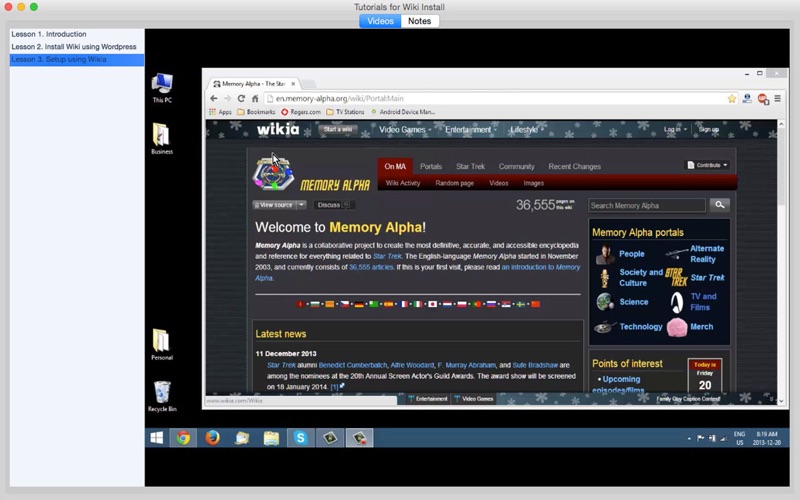This screenshot has width=800, height=500.
Task: Open the TV Stations bookmark folder
Action: tap(345, 112)
